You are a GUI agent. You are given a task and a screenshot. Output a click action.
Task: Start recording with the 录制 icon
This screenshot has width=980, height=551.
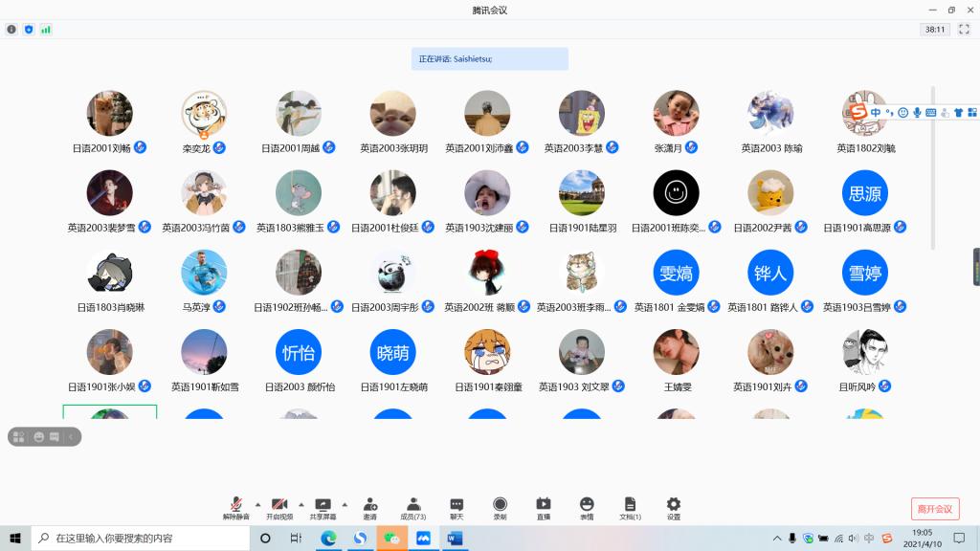pyautogui.click(x=500, y=508)
